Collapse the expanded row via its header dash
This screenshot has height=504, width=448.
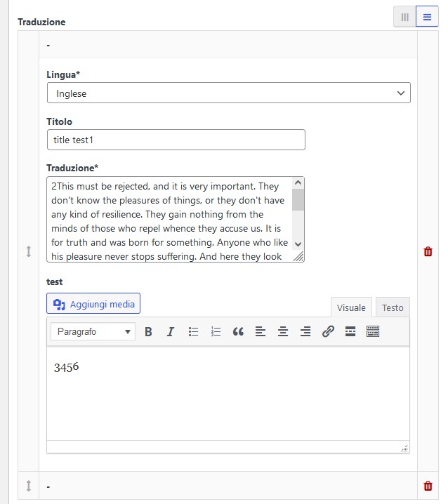48,45
